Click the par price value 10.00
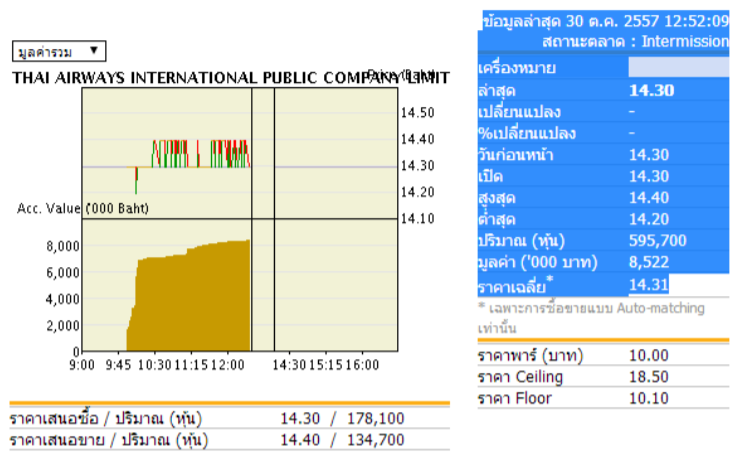The height and width of the screenshot is (467, 747). (649, 355)
